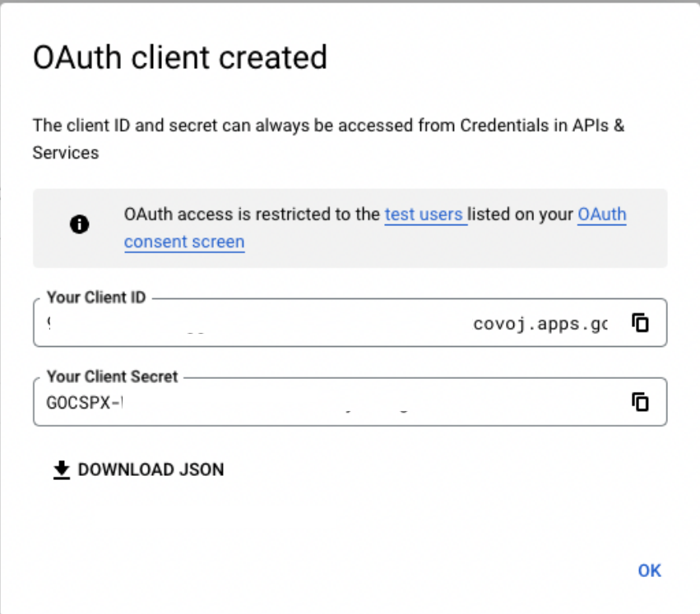Viewport: 700px width, 614px height.
Task: Open the test users link
Action: (424, 215)
